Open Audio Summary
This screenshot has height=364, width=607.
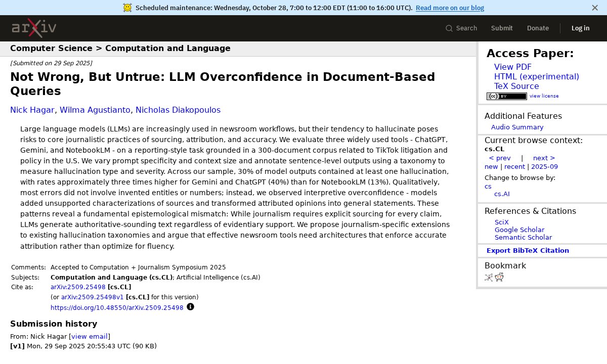[517, 127]
